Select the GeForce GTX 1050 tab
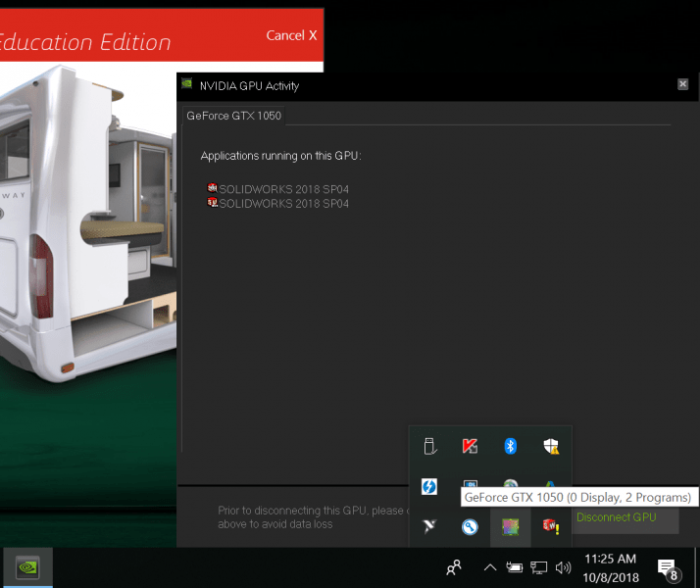This screenshot has width=700, height=588. (x=233, y=116)
